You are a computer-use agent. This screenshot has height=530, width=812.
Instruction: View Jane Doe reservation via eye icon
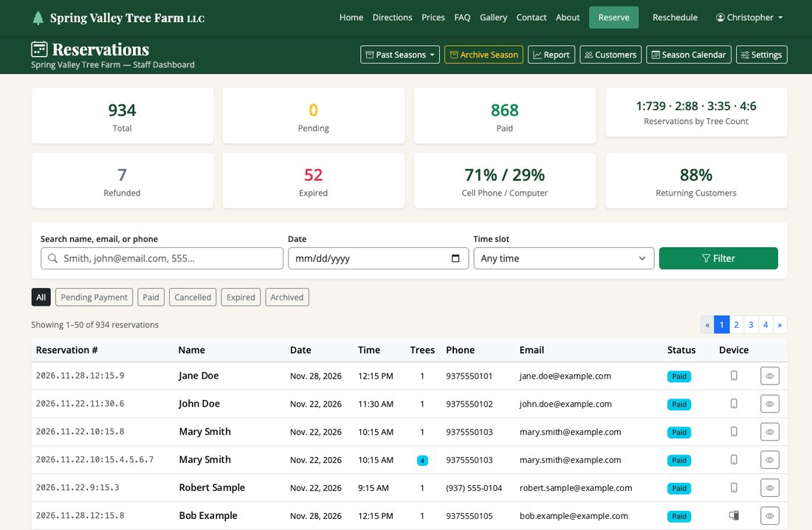[769, 376]
